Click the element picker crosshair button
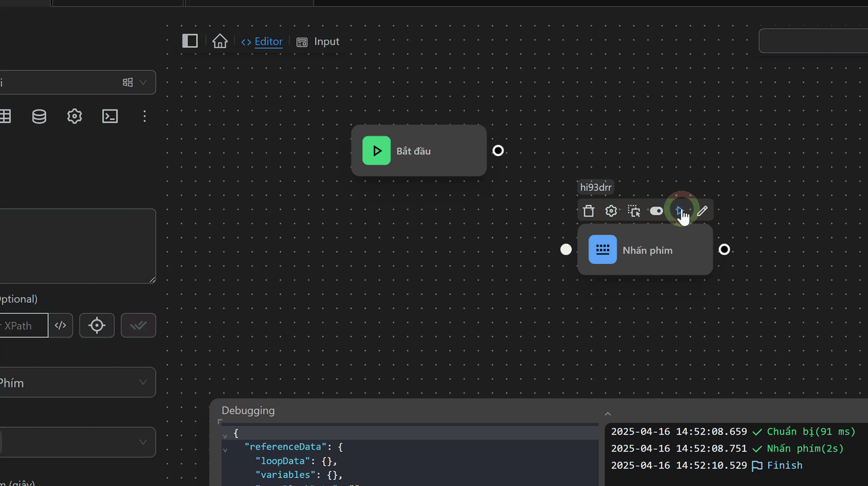 (x=97, y=325)
